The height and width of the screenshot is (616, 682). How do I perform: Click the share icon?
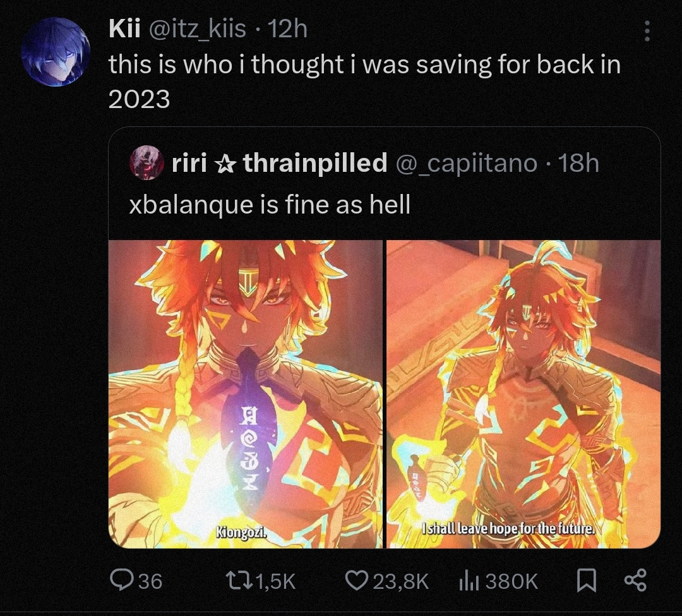tap(635, 581)
